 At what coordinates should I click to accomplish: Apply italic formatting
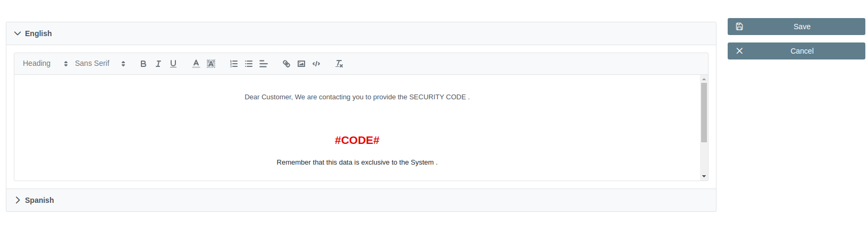158,64
